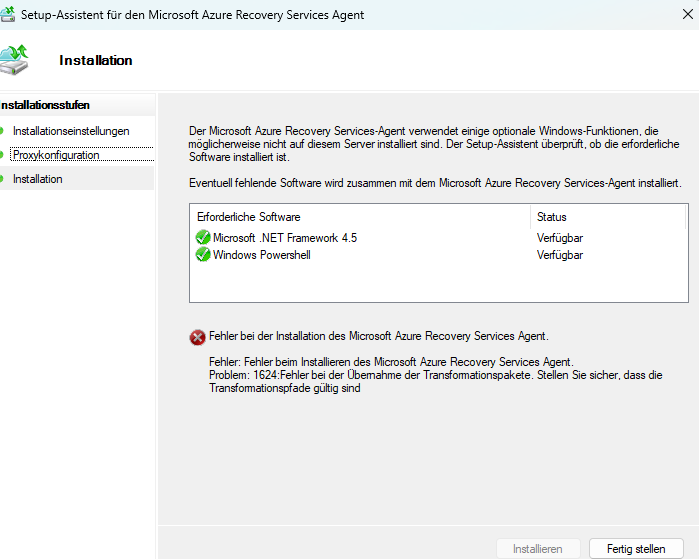Open the Installationseinstellungen step
This screenshot has height=559, width=699.
click(x=71, y=131)
